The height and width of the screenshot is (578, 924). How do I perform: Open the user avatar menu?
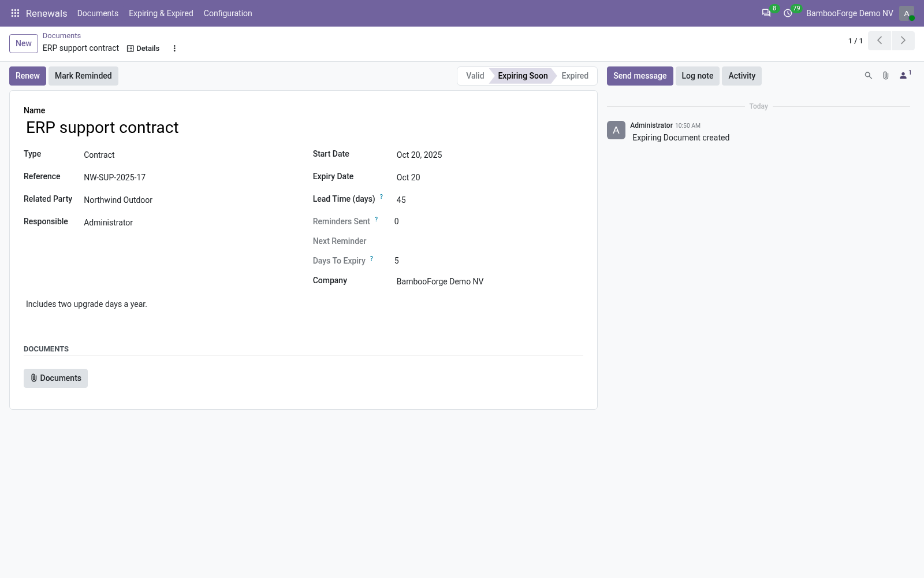pyautogui.click(x=907, y=13)
